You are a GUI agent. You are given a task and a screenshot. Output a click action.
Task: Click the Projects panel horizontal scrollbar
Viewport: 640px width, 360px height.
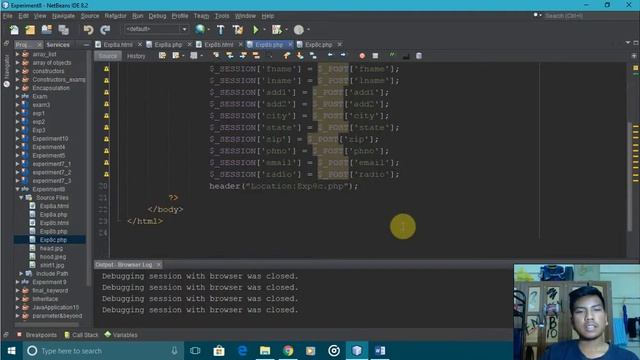click(x=47, y=325)
